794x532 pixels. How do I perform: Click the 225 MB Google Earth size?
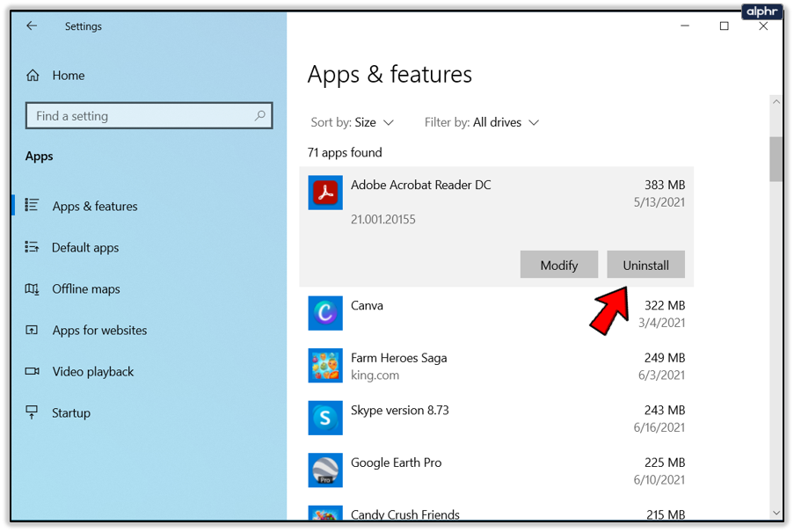(x=665, y=463)
